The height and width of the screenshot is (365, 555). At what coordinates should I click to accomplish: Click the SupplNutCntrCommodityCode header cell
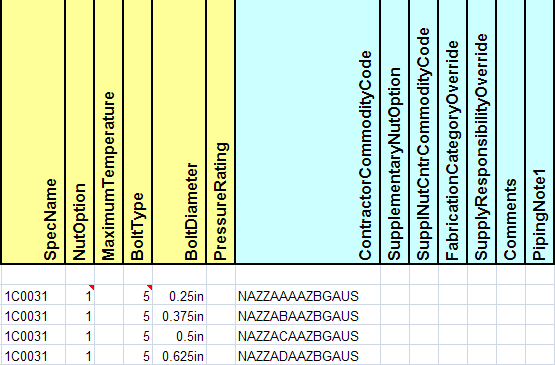(x=424, y=132)
